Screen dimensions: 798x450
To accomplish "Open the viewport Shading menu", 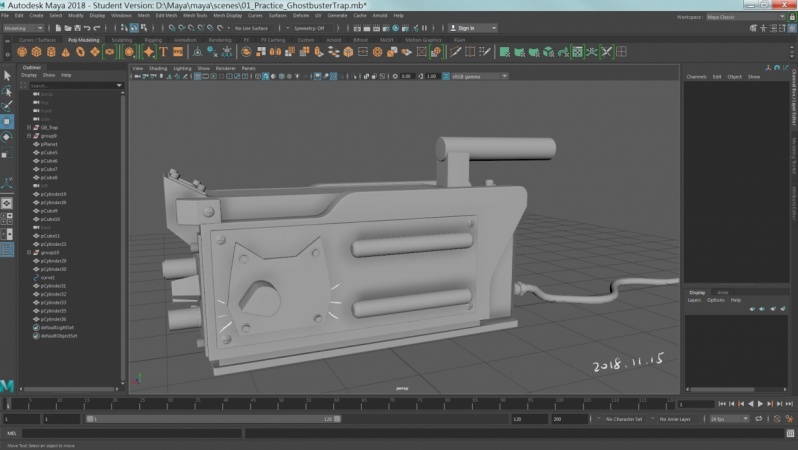I will click(x=158, y=68).
